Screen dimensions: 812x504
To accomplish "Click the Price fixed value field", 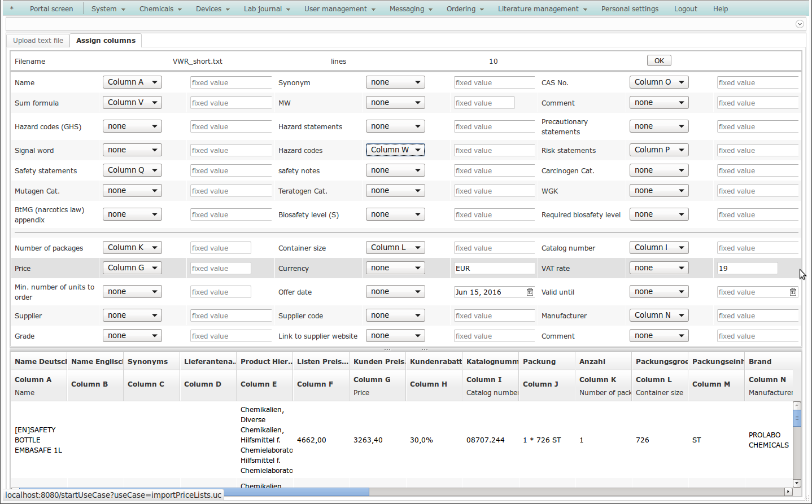I will tap(220, 268).
